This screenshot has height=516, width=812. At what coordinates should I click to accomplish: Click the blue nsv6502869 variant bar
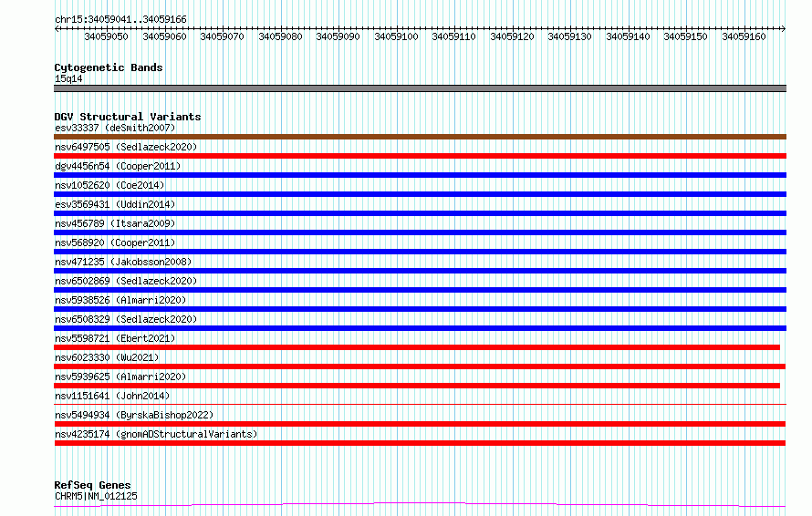pos(420,290)
